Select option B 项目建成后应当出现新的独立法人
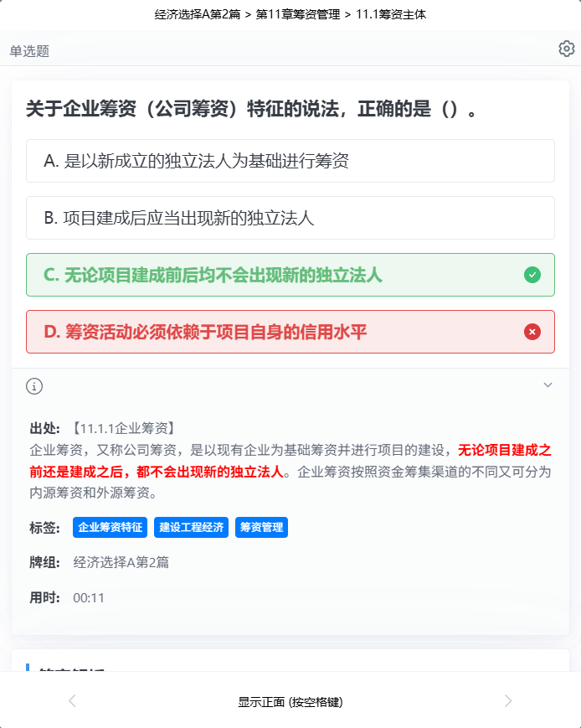 pyautogui.click(x=290, y=218)
